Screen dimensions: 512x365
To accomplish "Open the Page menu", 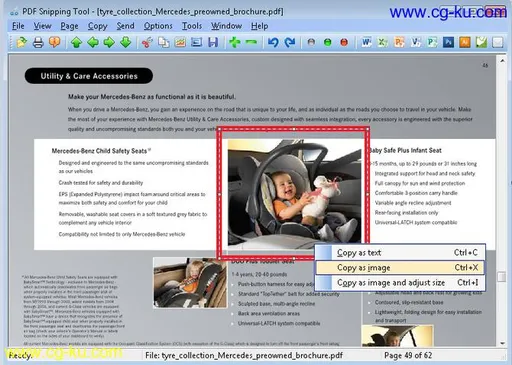I will point(69,26).
